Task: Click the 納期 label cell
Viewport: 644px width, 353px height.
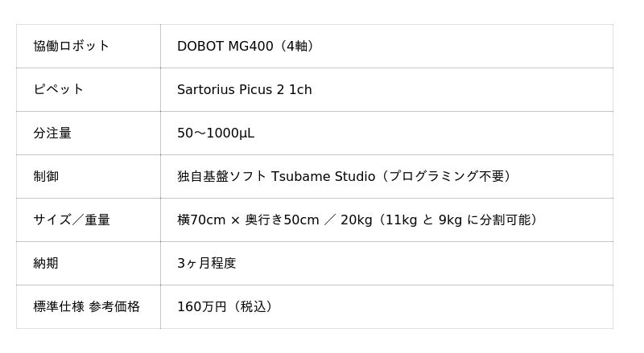Action: pos(89,263)
